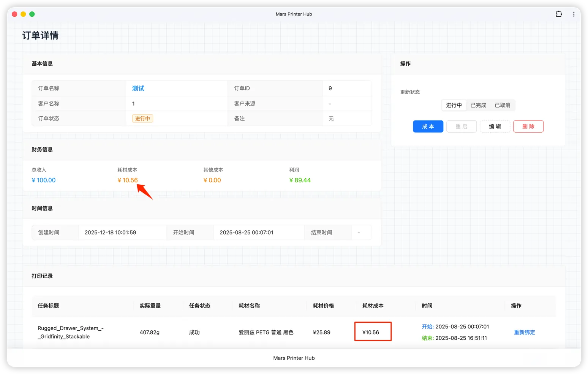588x374 pixels.
Task: Open the order name link 测试
Action: [138, 88]
